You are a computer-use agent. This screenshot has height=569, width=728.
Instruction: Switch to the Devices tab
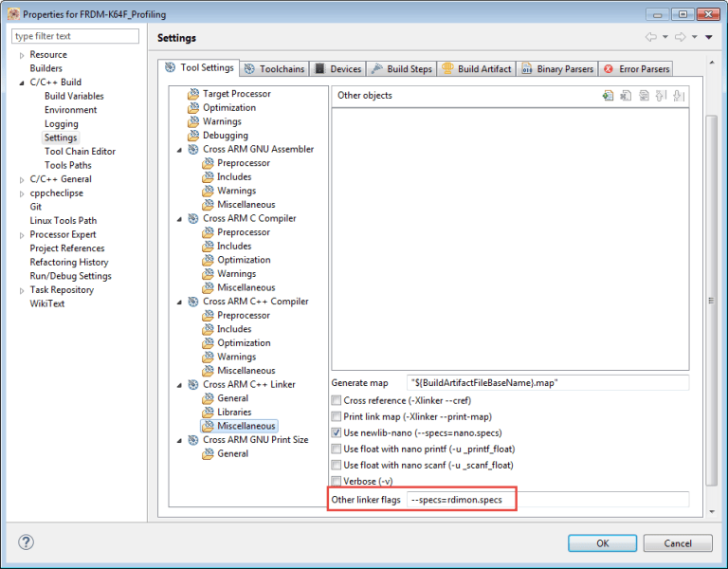[338, 68]
